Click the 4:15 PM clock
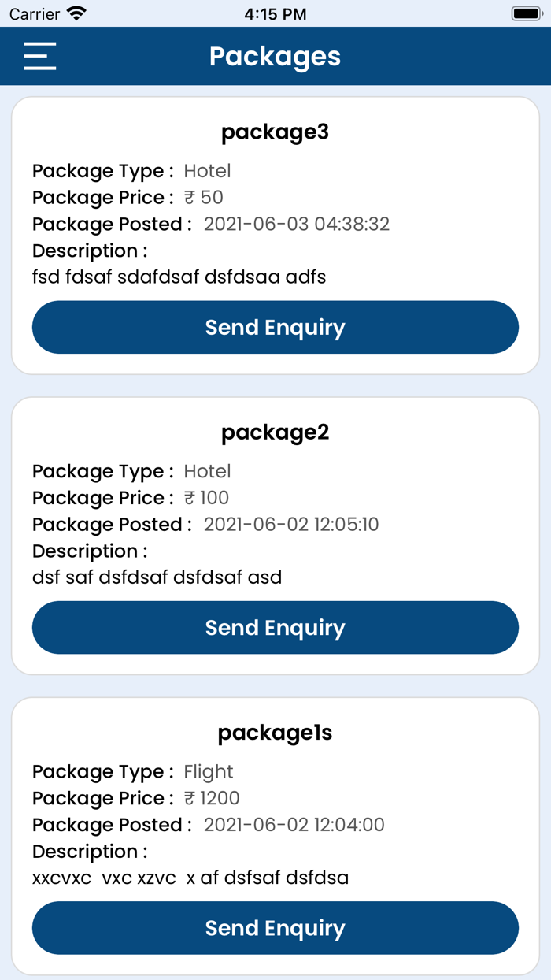Screen dimensions: 551x980 [x=275, y=13]
